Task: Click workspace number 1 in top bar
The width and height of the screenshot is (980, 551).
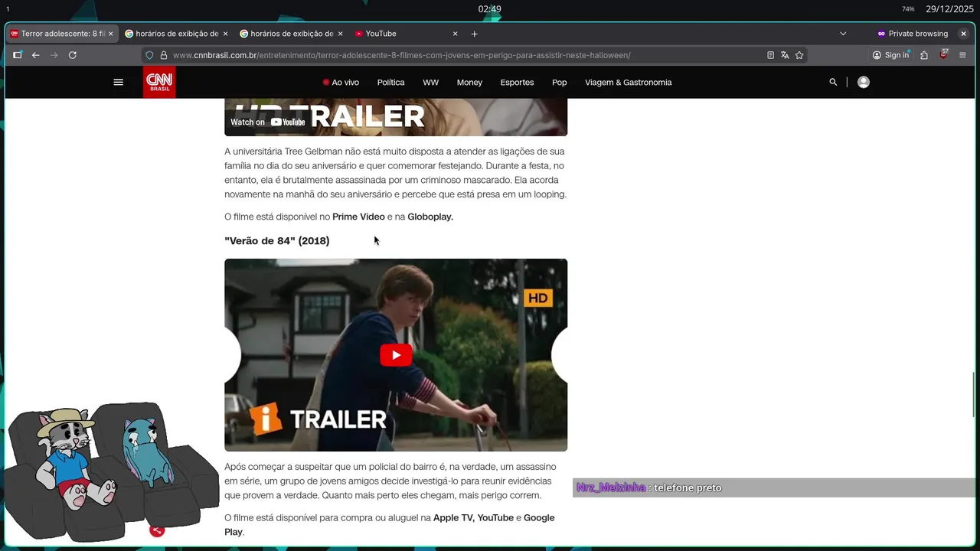Action: [x=8, y=9]
